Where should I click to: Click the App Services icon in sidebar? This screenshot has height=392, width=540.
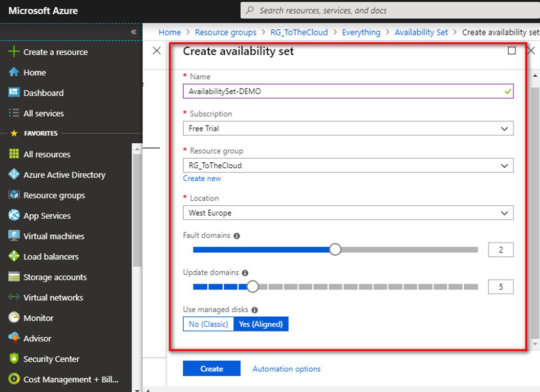[14, 216]
